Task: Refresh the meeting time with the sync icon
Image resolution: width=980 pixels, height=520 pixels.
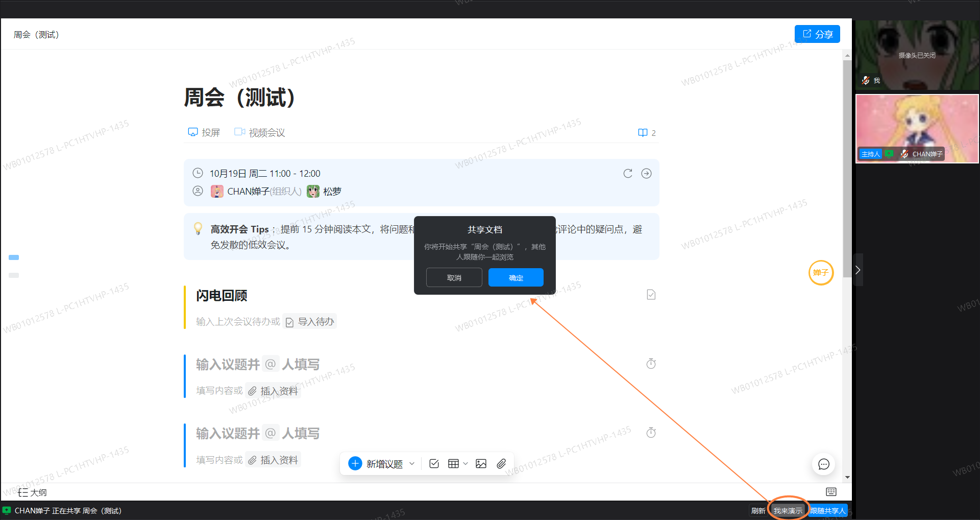Action: [627, 173]
